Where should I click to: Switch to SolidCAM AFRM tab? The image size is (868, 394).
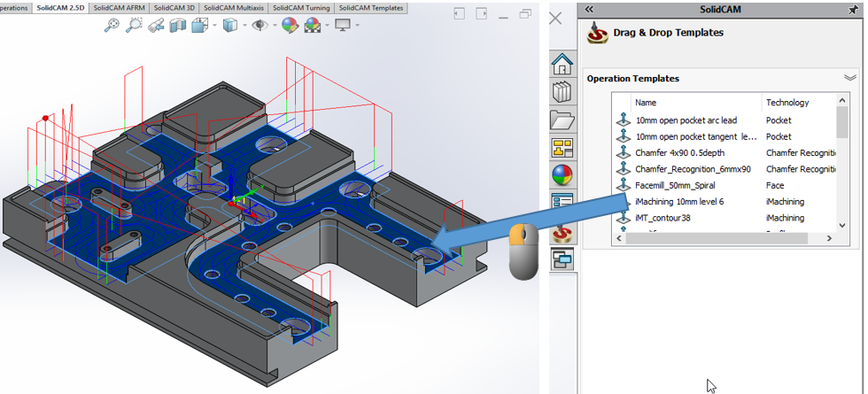(119, 8)
